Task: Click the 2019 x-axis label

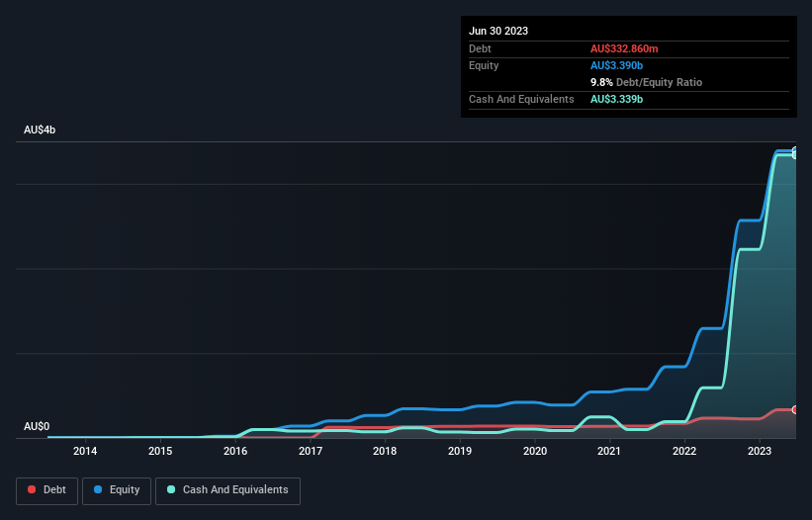Action: (x=460, y=451)
